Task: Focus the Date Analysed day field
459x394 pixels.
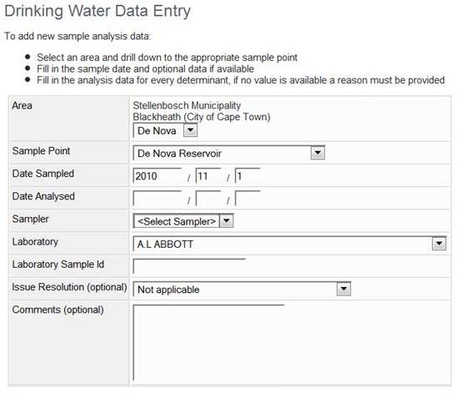Action: [x=248, y=198]
